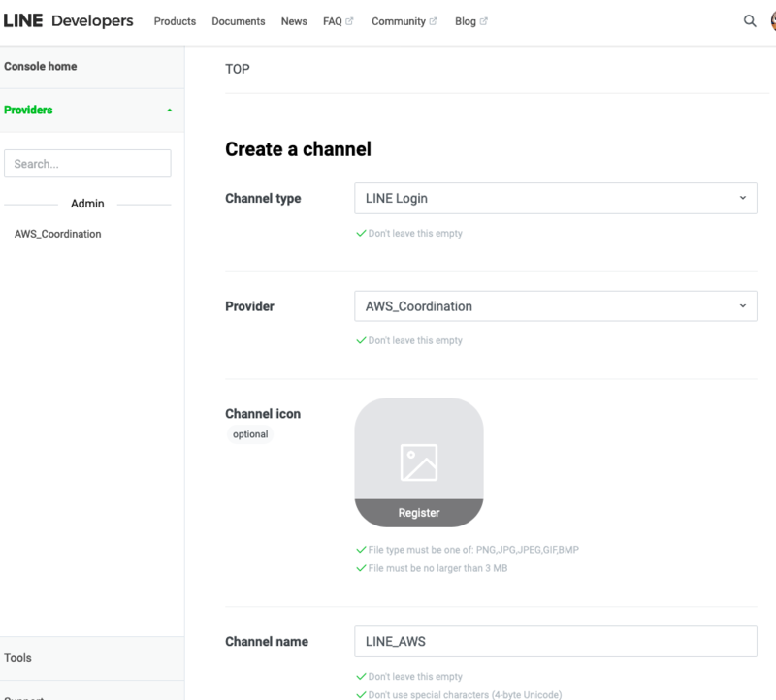Click the search magnifier icon in header
This screenshot has height=700, width=776.
[750, 20]
